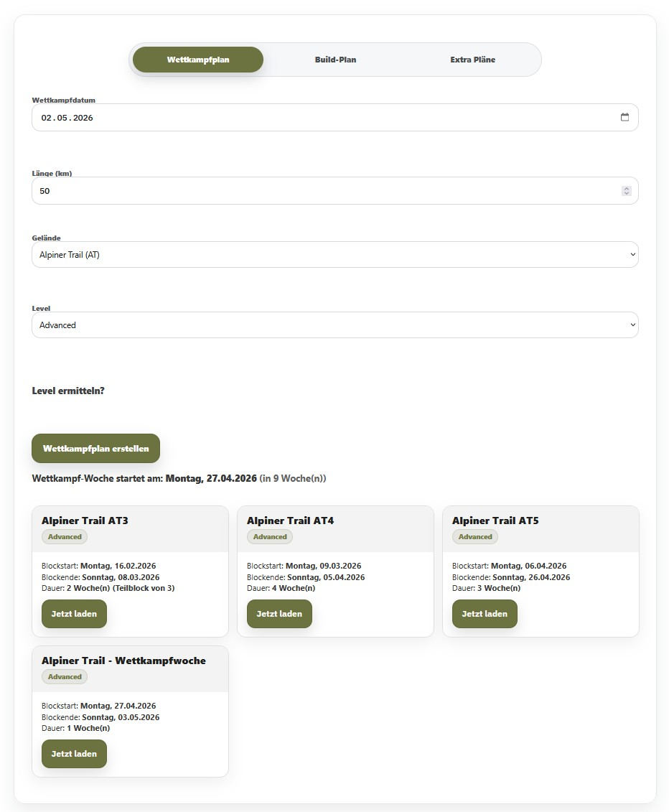Click the Gelände field label
Image resolution: width=669 pixels, height=812 pixels.
[47, 238]
